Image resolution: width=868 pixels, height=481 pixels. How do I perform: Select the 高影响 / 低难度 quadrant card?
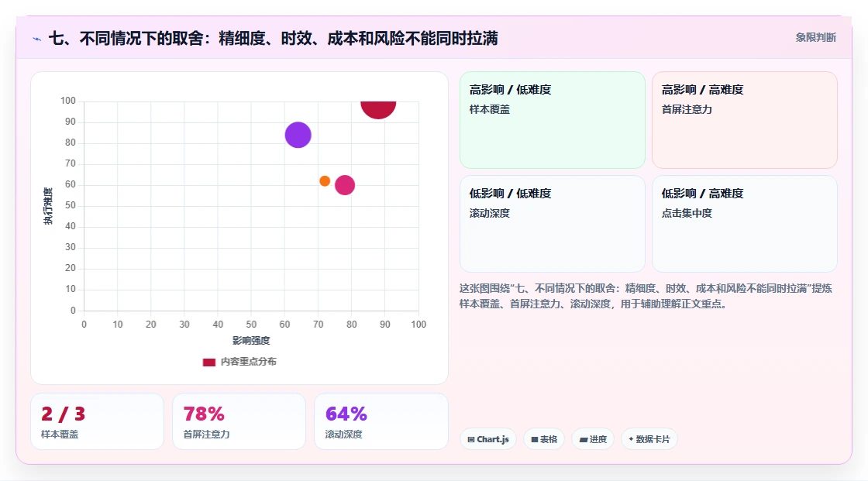pyautogui.click(x=553, y=119)
